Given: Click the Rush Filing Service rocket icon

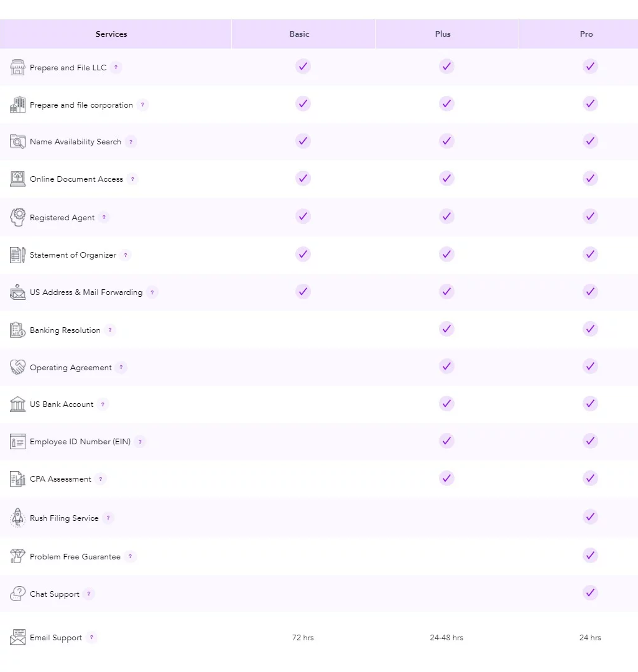Looking at the screenshot, I should [x=17, y=518].
